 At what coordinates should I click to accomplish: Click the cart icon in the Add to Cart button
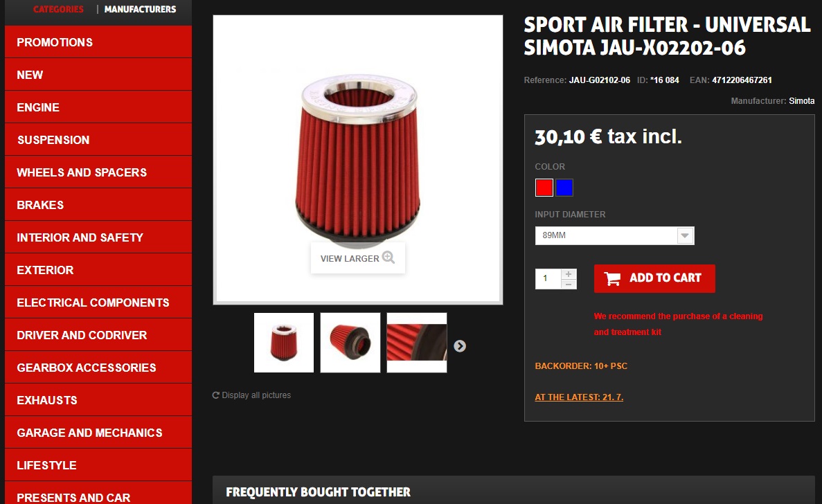[x=612, y=278]
